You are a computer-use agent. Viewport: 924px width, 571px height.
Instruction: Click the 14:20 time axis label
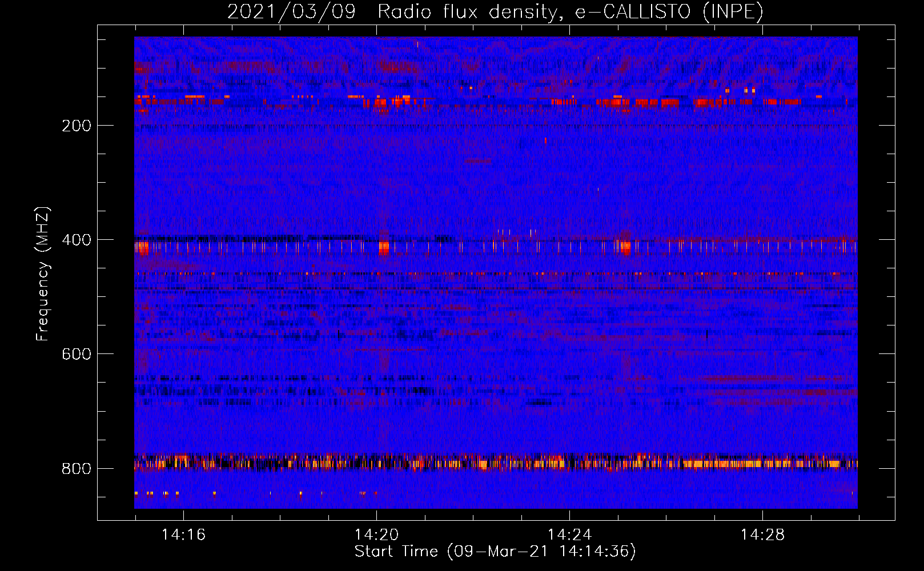point(376,534)
